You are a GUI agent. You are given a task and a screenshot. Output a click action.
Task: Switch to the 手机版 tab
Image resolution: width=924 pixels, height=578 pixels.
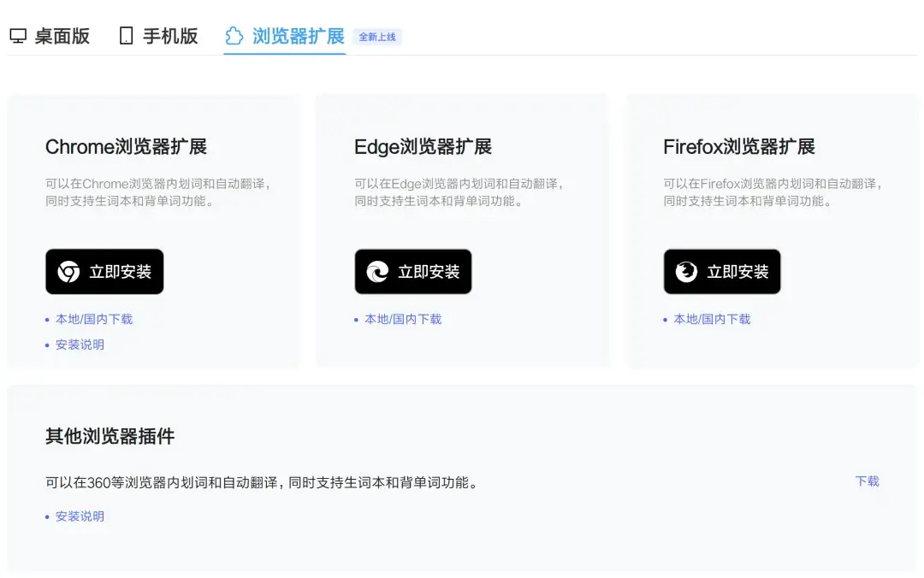pos(170,36)
